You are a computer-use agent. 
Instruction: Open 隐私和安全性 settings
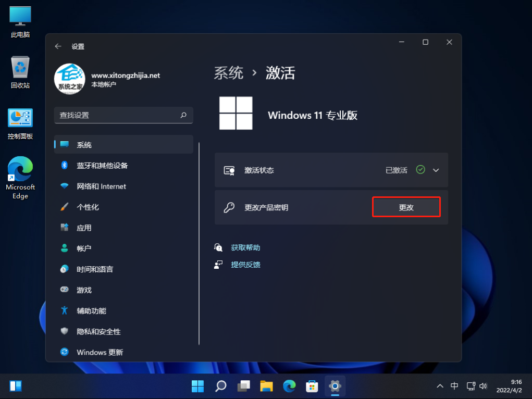tap(123, 331)
